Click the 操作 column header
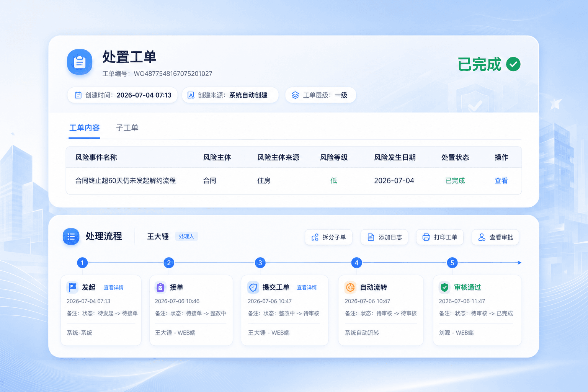 coord(501,157)
